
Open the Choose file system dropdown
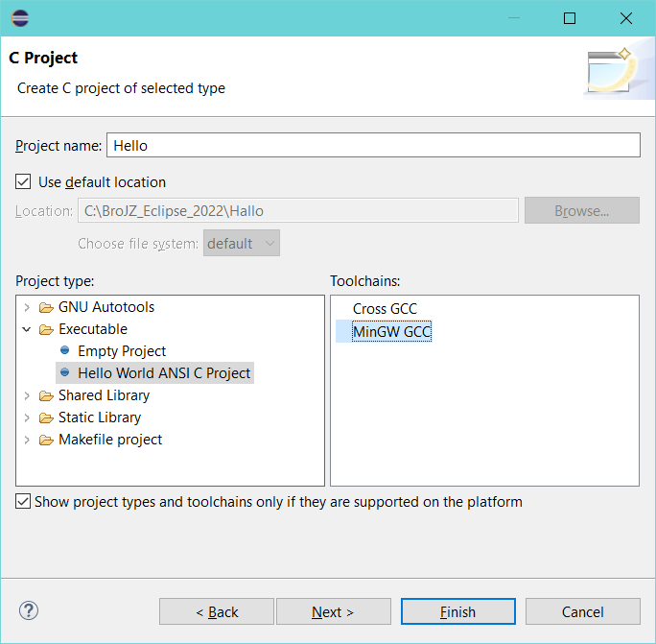point(242,243)
